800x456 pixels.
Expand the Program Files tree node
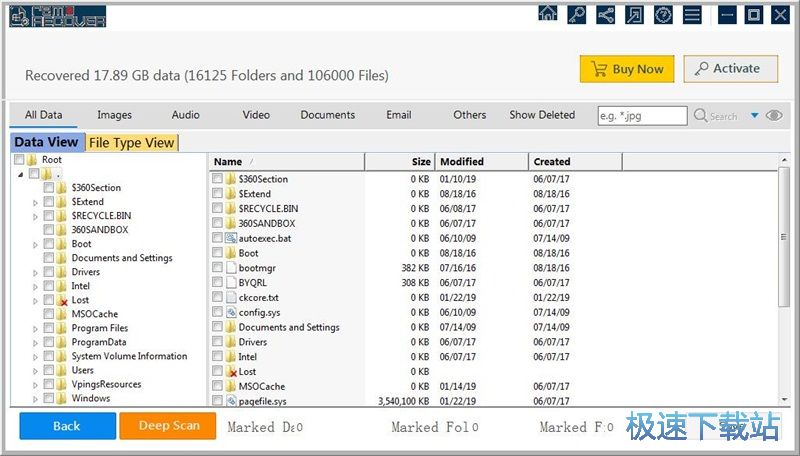click(x=36, y=328)
